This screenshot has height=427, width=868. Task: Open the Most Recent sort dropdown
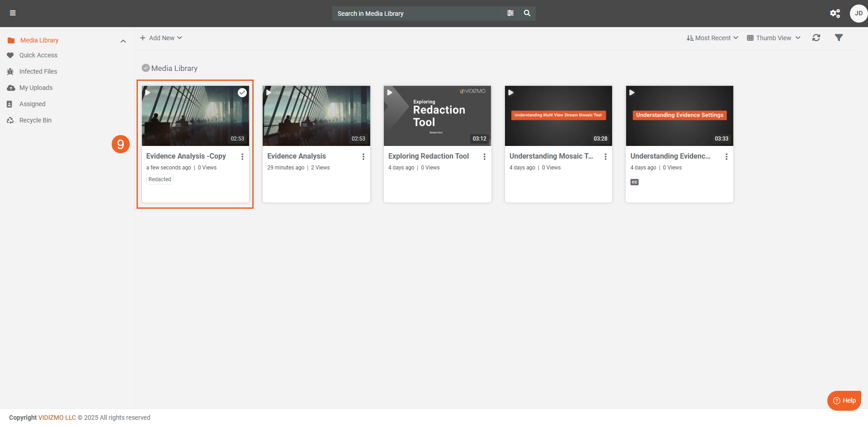coord(712,38)
